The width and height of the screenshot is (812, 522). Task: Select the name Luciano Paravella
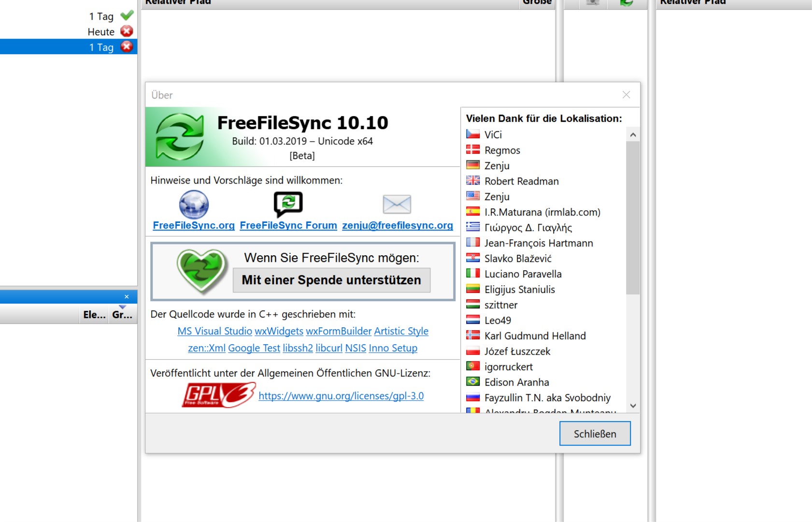tap(523, 274)
